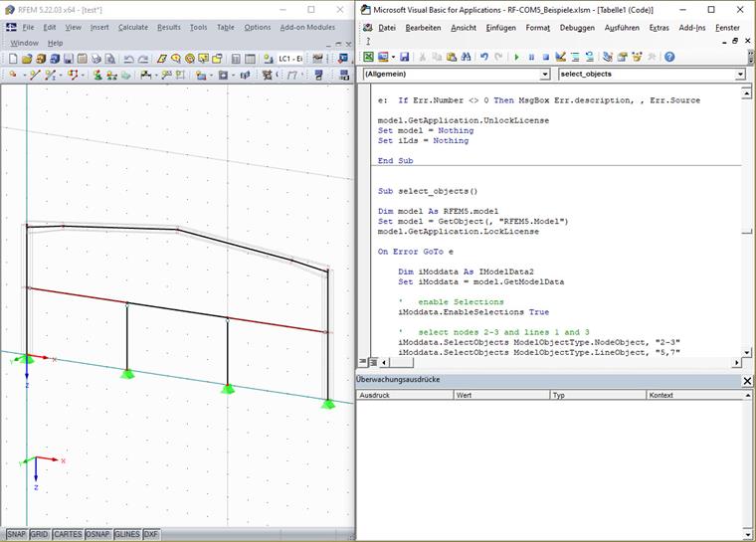
Task: Toggle OSNAP in RFEM status bar
Action: click(x=97, y=534)
